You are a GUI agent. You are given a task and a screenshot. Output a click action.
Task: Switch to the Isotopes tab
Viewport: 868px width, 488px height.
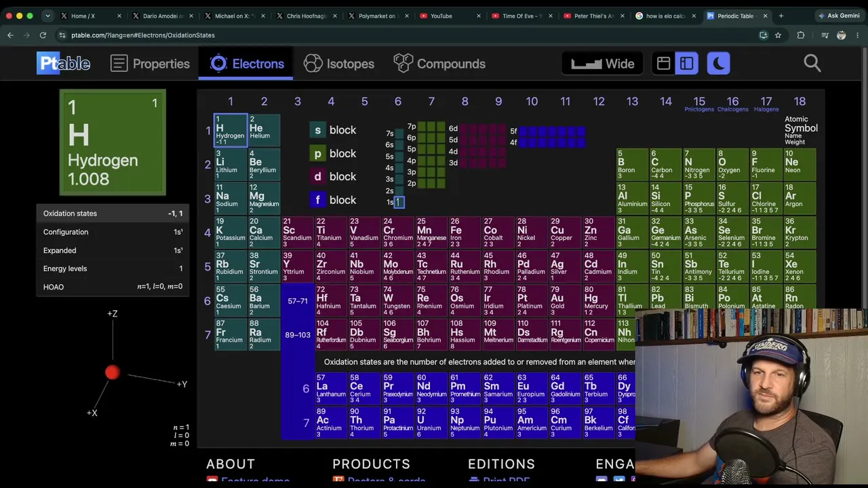[338, 64]
